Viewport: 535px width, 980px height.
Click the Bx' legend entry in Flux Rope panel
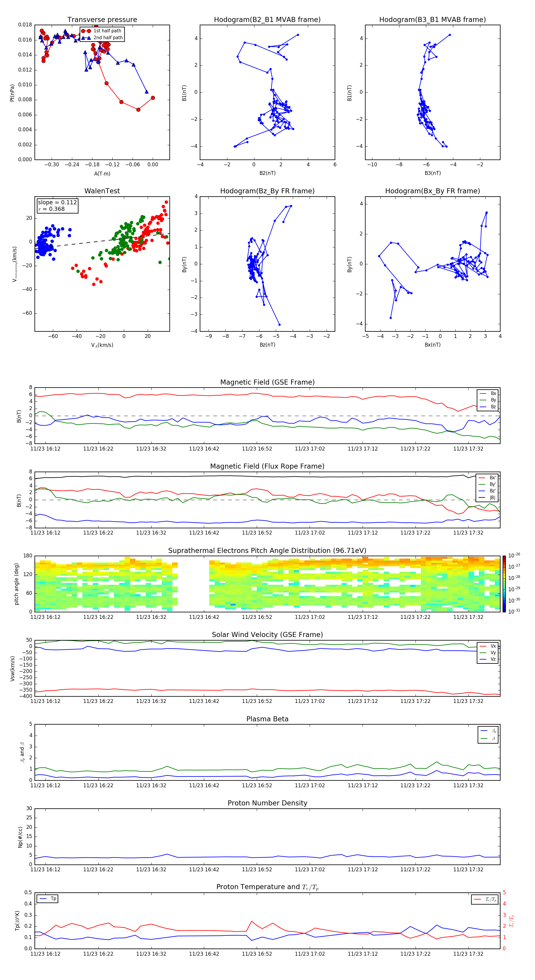pyautogui.click(x=487, y=478)
